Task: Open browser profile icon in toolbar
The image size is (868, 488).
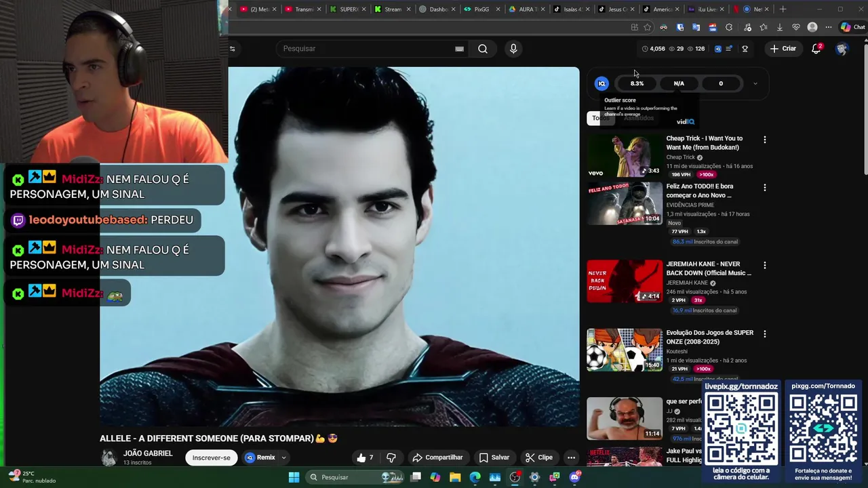Action: tap(812, 27)
